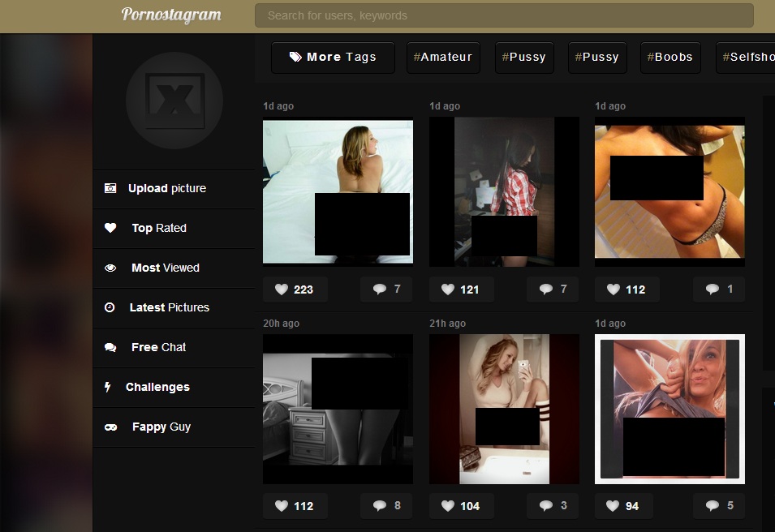This screenshot has height=532, width=775.
Task: Click the lightning bolt icon beside Challenges
Action: point(108,387)
